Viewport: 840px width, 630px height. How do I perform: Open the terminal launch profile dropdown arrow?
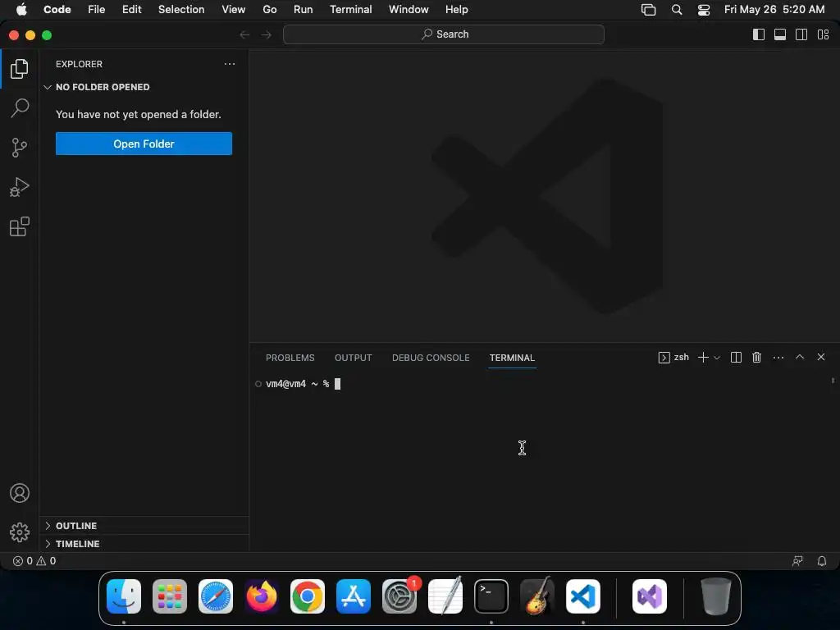(717, 358)
